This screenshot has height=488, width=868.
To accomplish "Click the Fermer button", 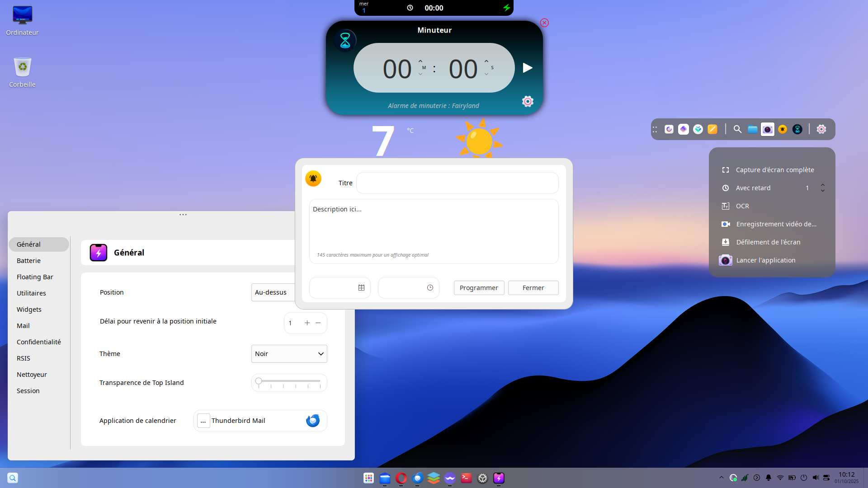I will pos(533,288).
